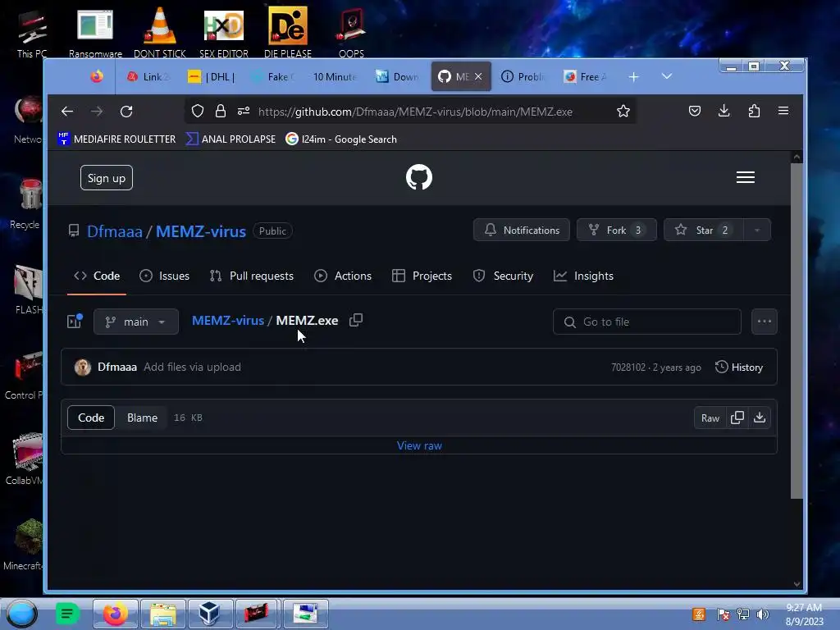The height and width of the screenshot is (630, 840).
Task: Click the address bar URL
Action: coord(415,112)
